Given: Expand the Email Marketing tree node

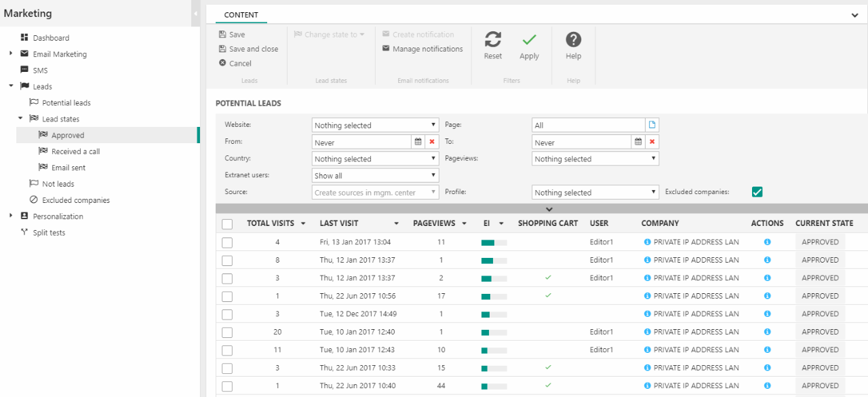Looking at the screenshot, I should (11, 54).
